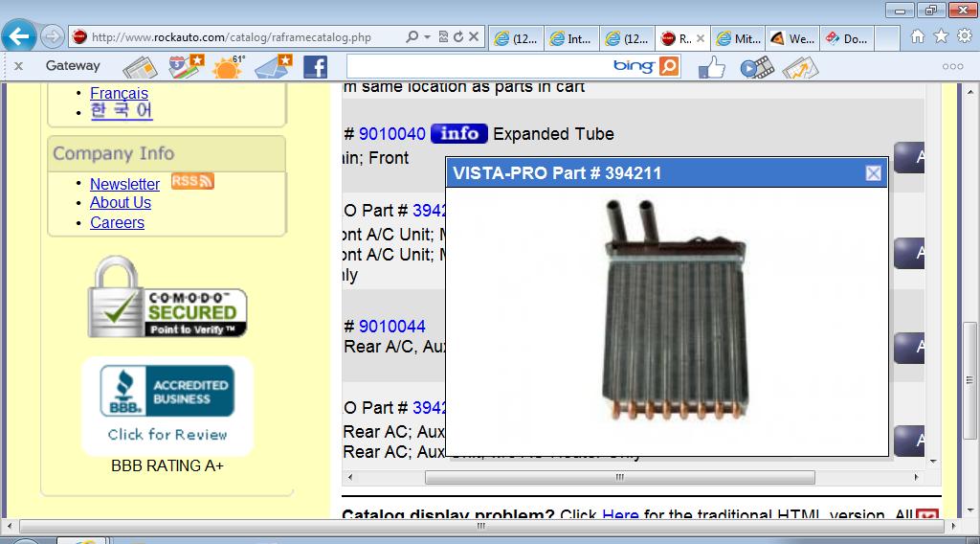Open the Français language link
Screen dimensions: 980x544
pos(119,93)
